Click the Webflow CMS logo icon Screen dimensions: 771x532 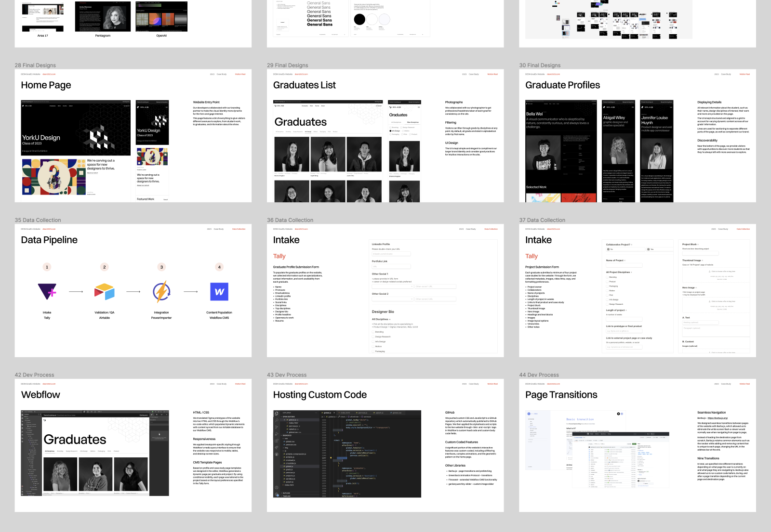(x=219, y=291)
